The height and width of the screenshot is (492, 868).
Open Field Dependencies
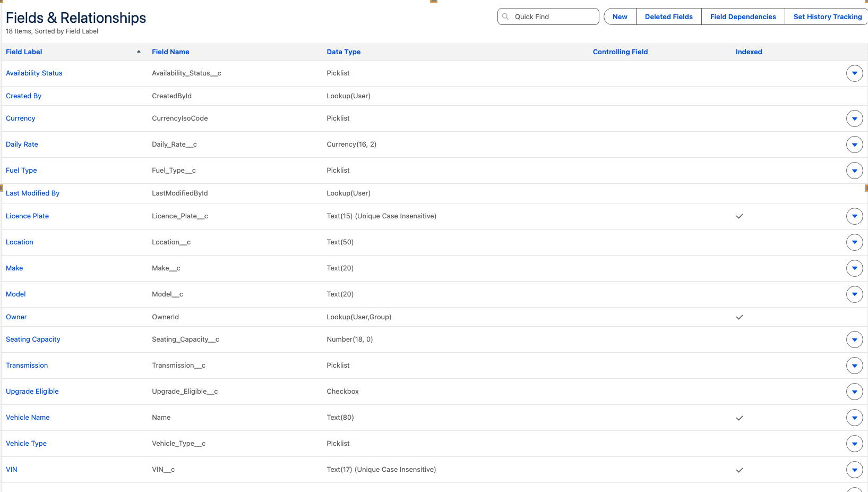pyautogui.click(x=743, y=16)
